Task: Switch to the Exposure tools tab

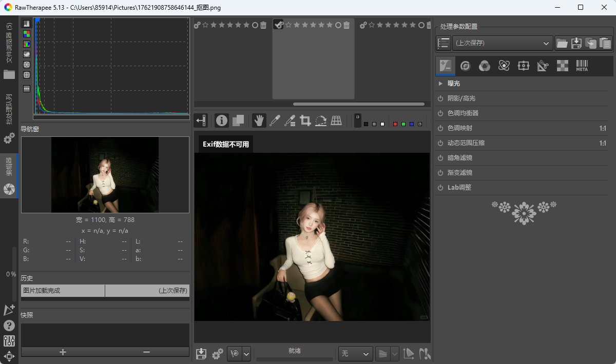Action: click(x=445, y=66)
